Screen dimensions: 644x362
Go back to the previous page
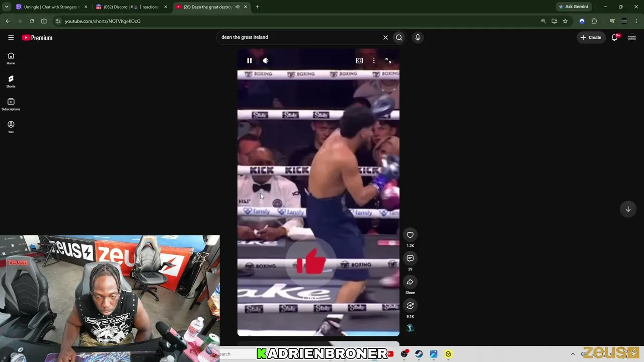[8, 21]
